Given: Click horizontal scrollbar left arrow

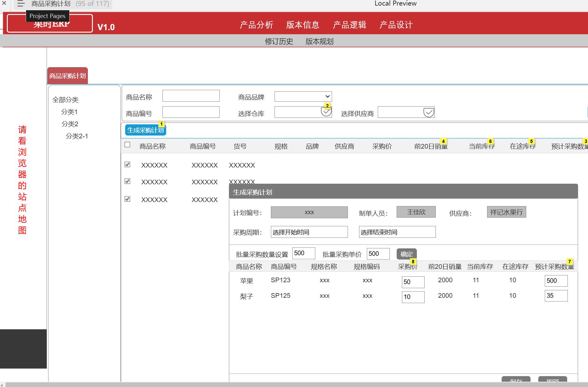Looking at the screenshot, I should [2, 385].
